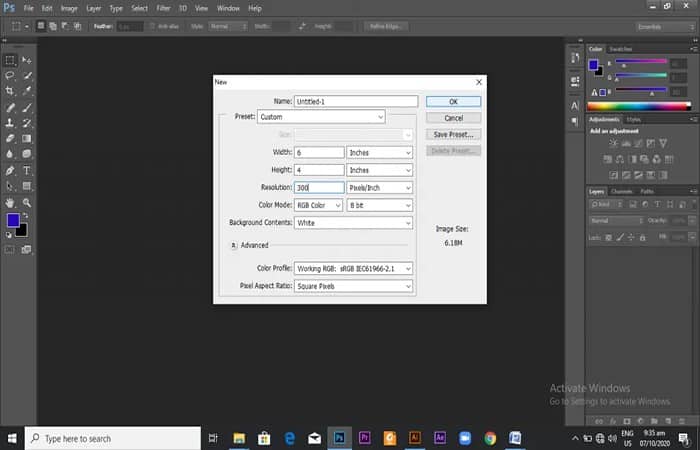Swap foreground and background colors

(25, 216)
